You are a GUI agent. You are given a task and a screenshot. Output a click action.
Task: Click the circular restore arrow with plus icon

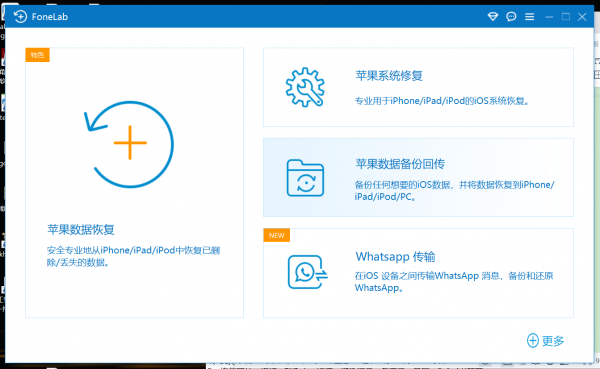click(129, 144)
